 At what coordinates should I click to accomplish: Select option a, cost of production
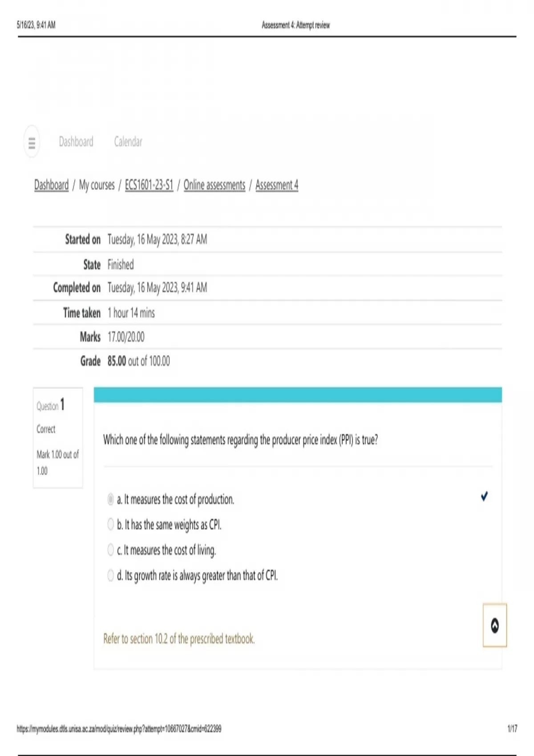tap(111, 499)
